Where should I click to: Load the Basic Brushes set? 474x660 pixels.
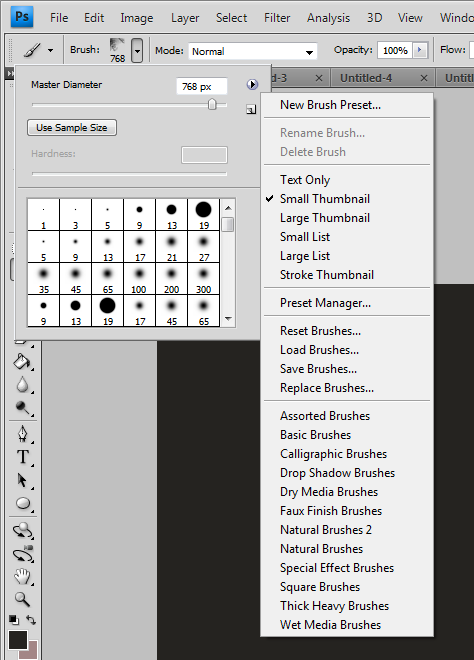(x=347, y=435)
